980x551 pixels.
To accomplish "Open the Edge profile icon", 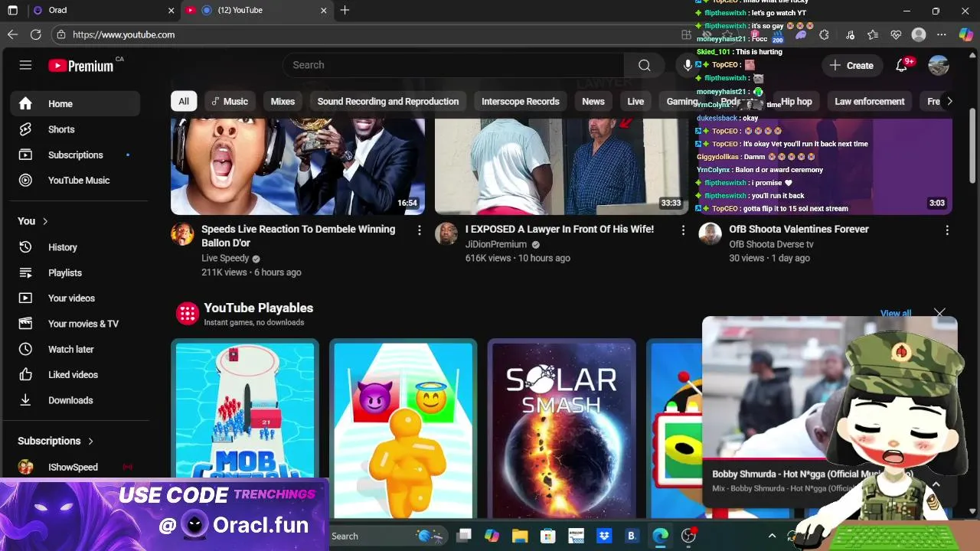I will (x=919, y=34).
